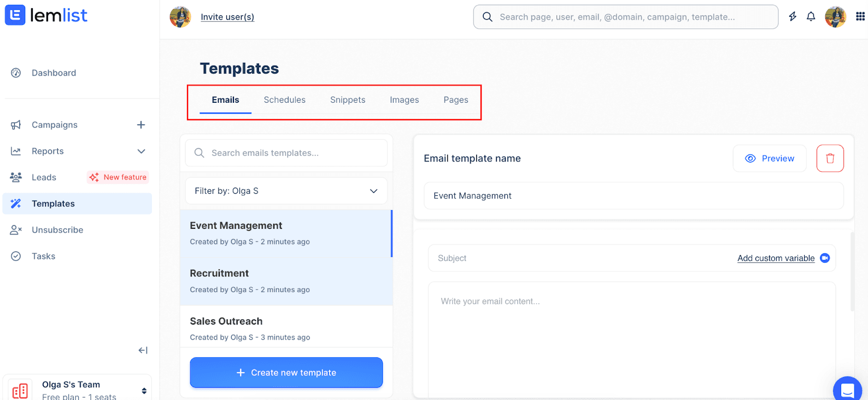This screenshot has width=868, height=400.
Task: Click the lightning bolt icon
Action: click(793, 16)
